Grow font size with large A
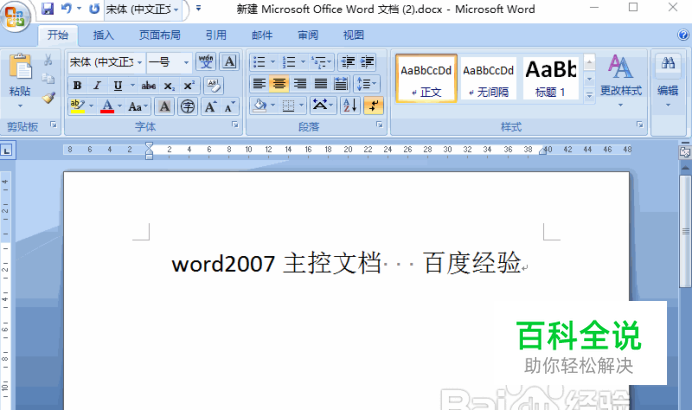692x410 pixels. [x=210, y=106]
